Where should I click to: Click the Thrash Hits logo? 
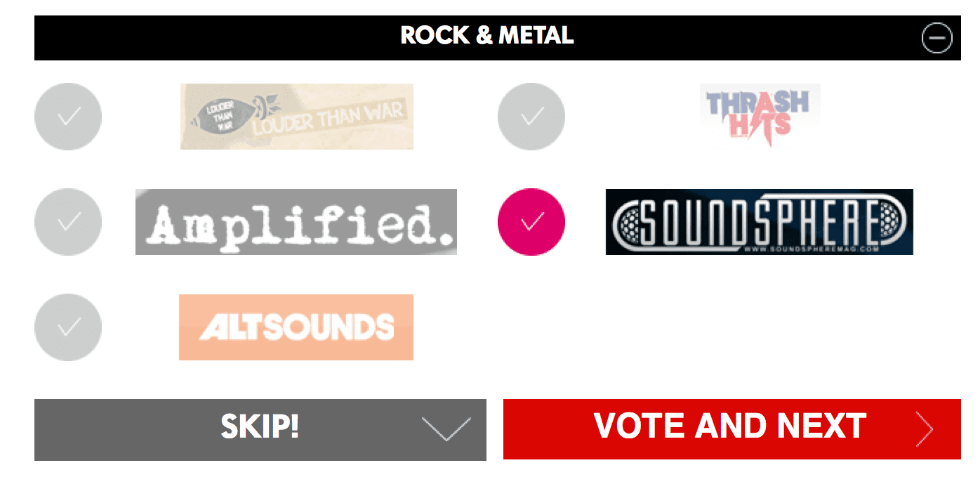(759, 117)
